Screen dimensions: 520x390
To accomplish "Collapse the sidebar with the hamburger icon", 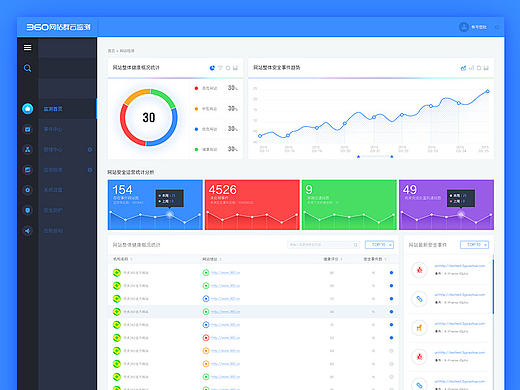I will coord(28,48).
